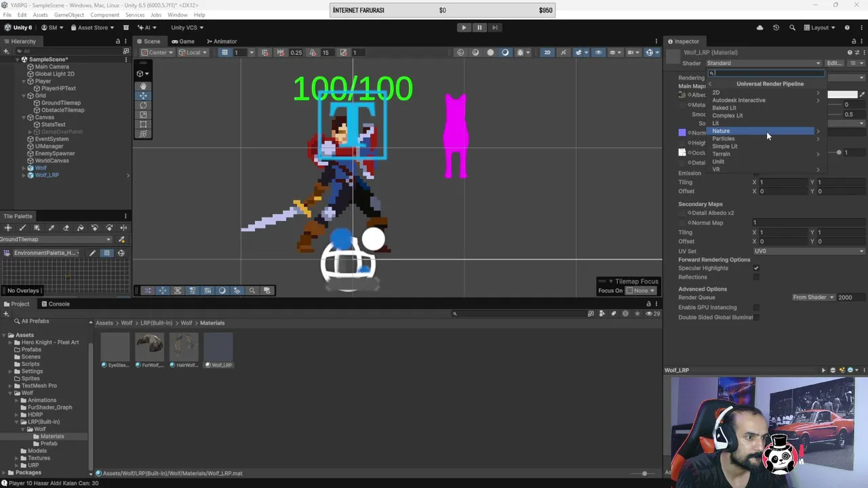The height and width of the screenshot is (488, 868).
Task: Open the Component menu
Action: [104, 14]
